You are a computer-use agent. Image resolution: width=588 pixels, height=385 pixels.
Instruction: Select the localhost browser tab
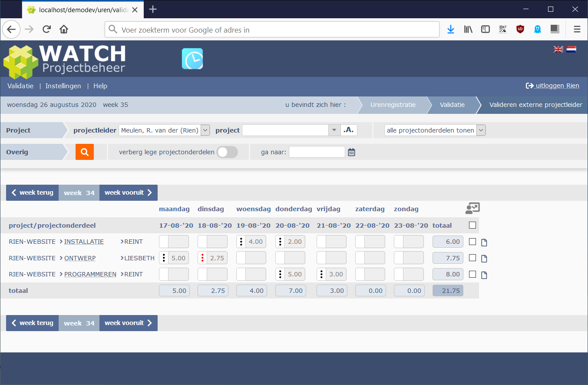coord(83,10)
